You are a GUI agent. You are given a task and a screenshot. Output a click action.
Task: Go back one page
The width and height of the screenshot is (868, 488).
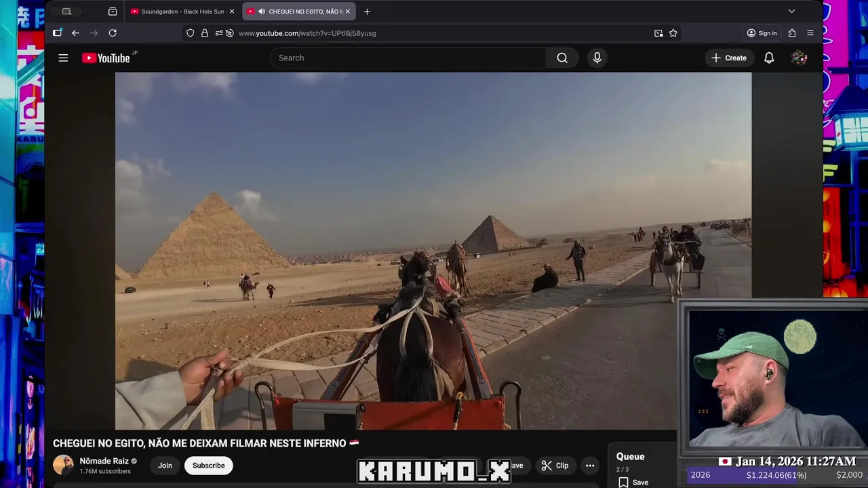[75, 33]
